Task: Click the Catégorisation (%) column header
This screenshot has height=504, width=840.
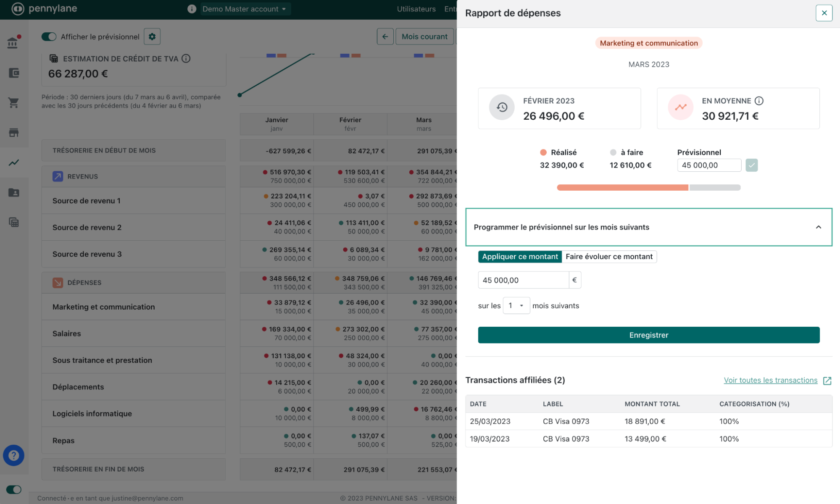Action: point(754,404)
